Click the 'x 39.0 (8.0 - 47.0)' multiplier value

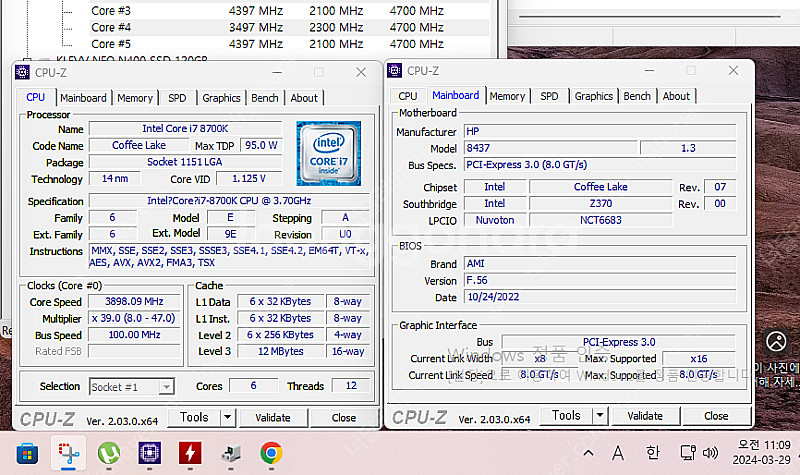pyautogui.click(x=134, y=318)
